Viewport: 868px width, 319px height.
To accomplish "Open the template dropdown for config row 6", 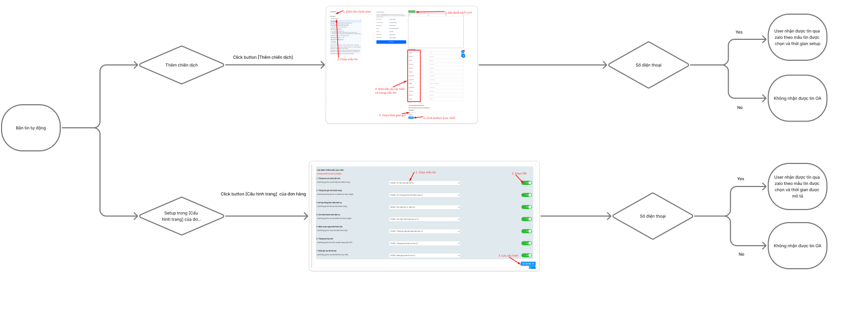I will click(x=424, y=243).
